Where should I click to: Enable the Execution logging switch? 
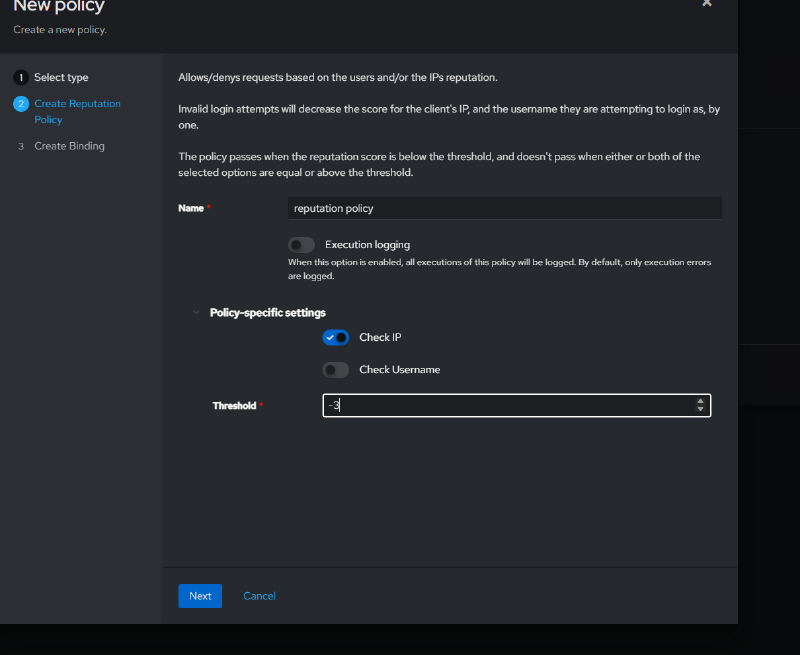pos(302,245)
